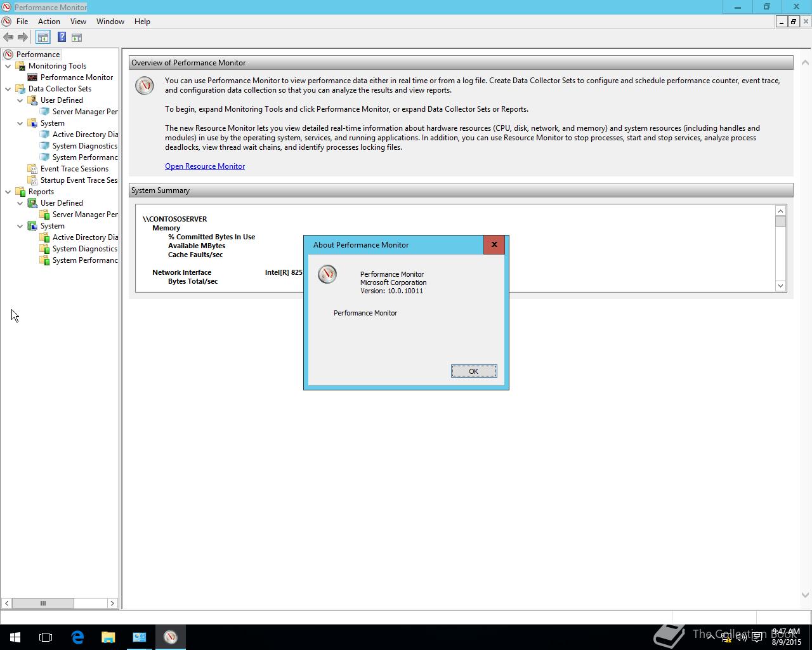Click the volume icon in system tray
Viewport: 812px width, 650px height.
pos(741,637)
